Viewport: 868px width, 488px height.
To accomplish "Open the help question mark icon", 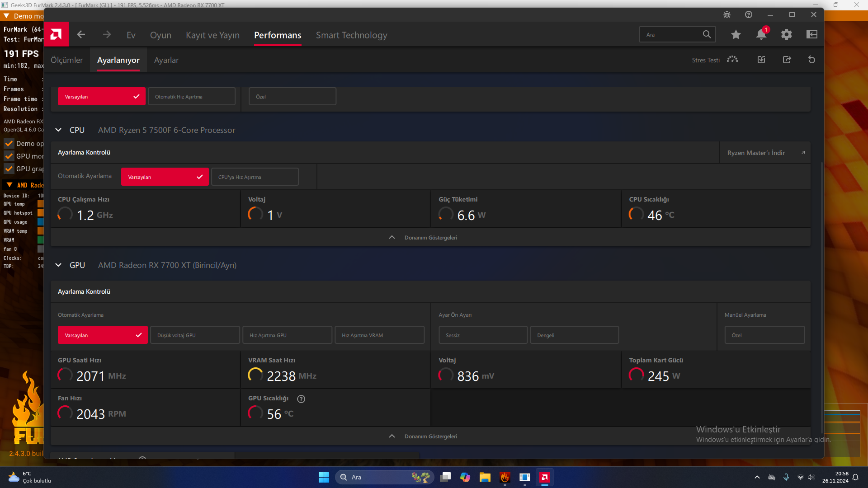I will point(749,14).
